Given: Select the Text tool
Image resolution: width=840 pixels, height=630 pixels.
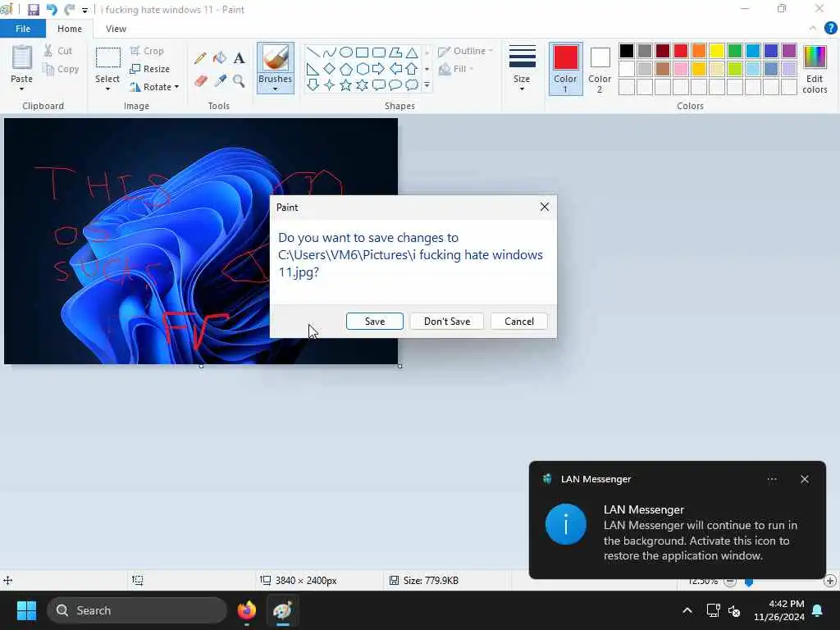Looking at the screenshot, I should pyautogui.click(x=239, y=58).
